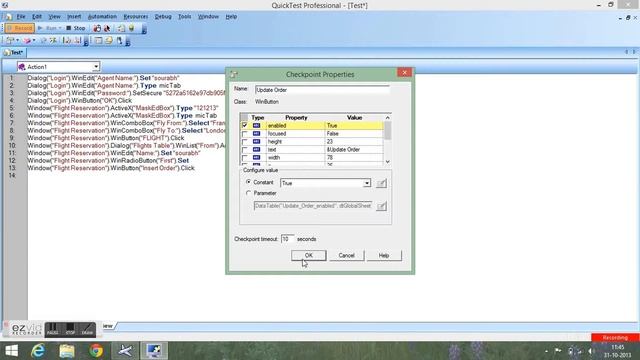This screenshot has height=360, width=640.
Task: Open the File menu
Action: 21,17
